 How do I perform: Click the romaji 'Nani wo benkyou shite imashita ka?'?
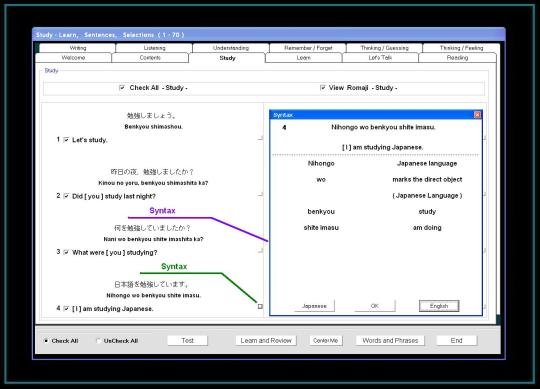pyautogui.click(x=153, y=239)
